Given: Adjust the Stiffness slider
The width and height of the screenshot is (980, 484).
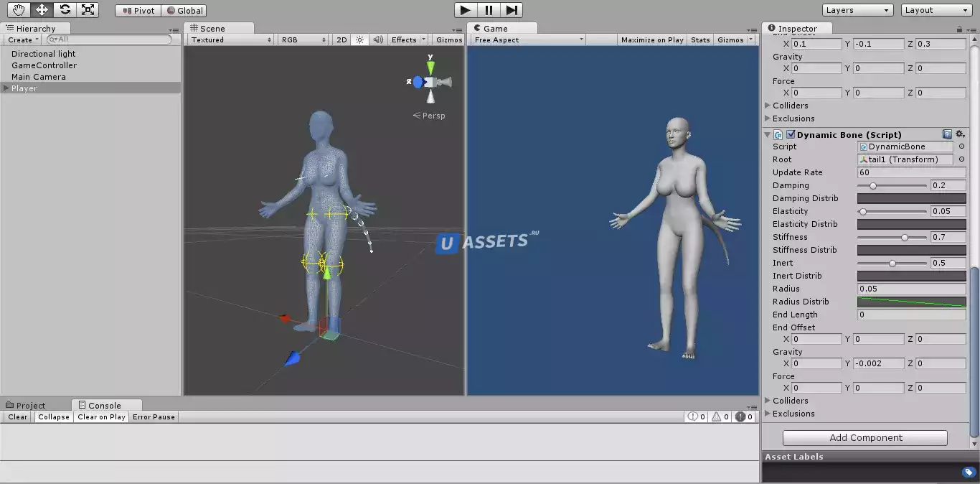Looking at the screenshot, I should click(x=892, y=237).
